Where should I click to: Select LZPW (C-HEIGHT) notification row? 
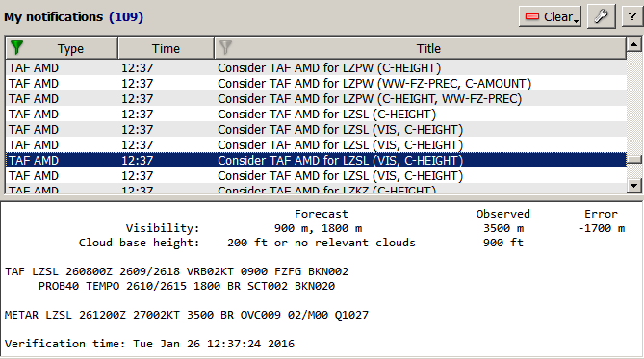click(x=316, y=67)
